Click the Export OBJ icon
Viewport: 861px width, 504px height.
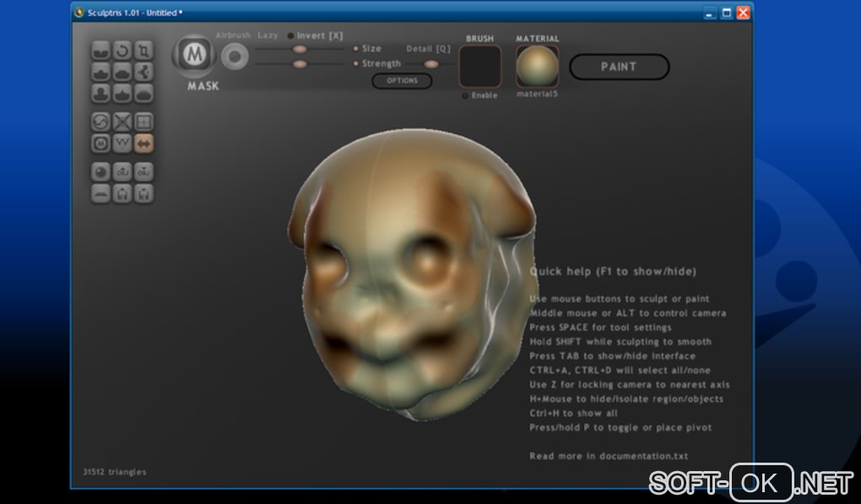click(143, 172)
